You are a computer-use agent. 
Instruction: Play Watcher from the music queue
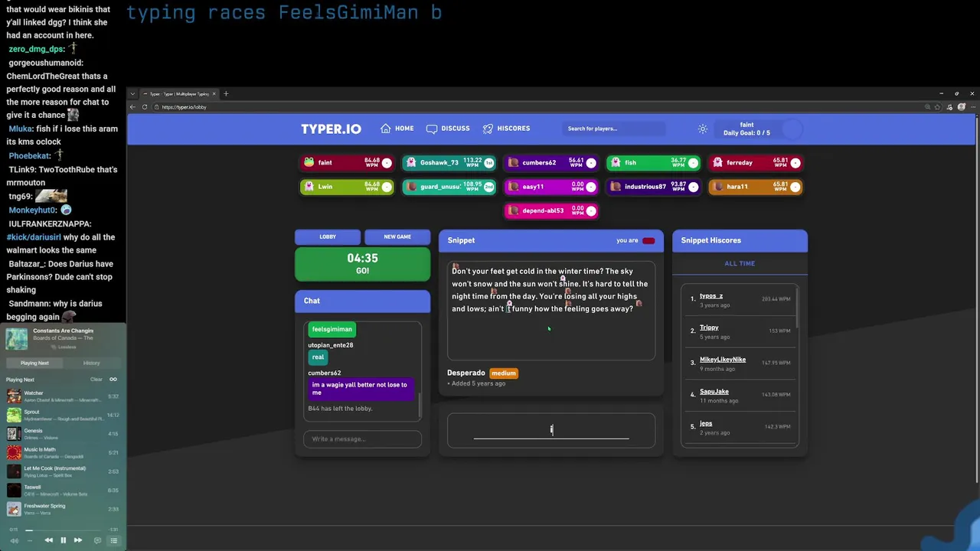(x=63, y=396)
